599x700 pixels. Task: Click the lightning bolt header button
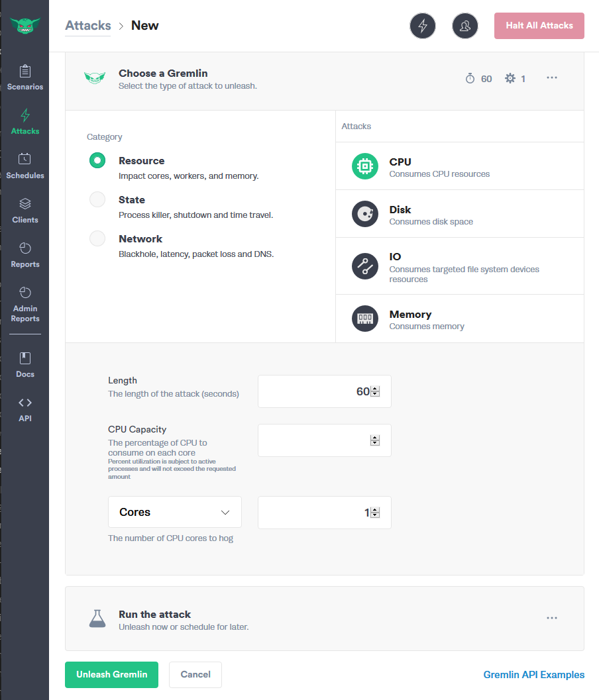click(x=423, y=26)
